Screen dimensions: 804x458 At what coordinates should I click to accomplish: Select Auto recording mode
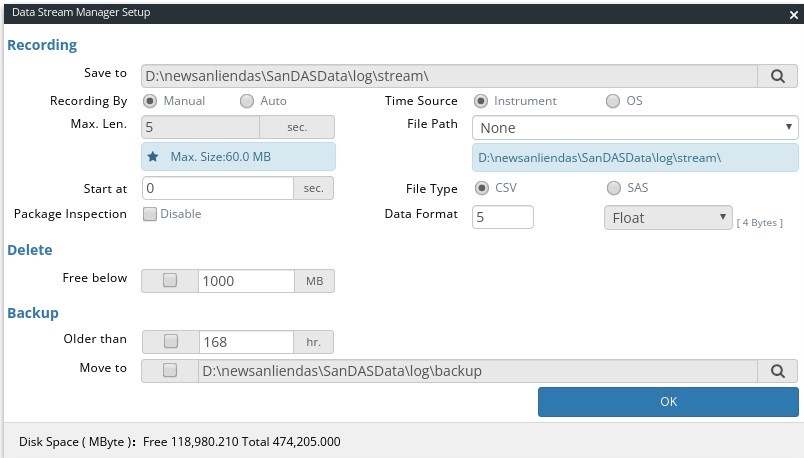pyautogui.click(x=246, y=101)
